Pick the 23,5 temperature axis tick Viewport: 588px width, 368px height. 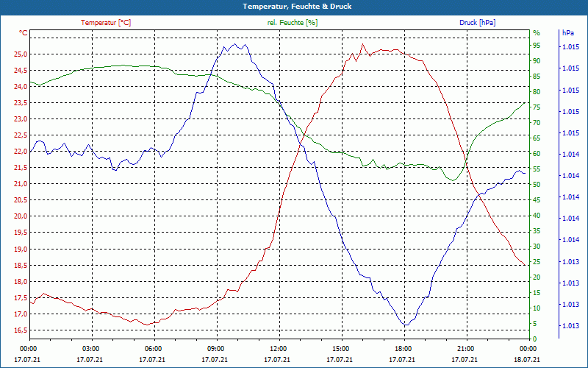click(21, 103)
